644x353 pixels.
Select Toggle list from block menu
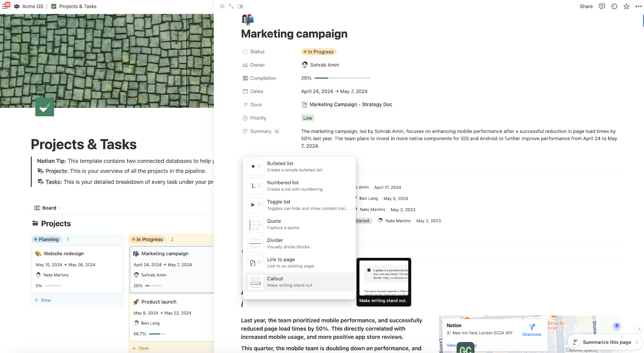pyautogui.click(x=299, y=205)
